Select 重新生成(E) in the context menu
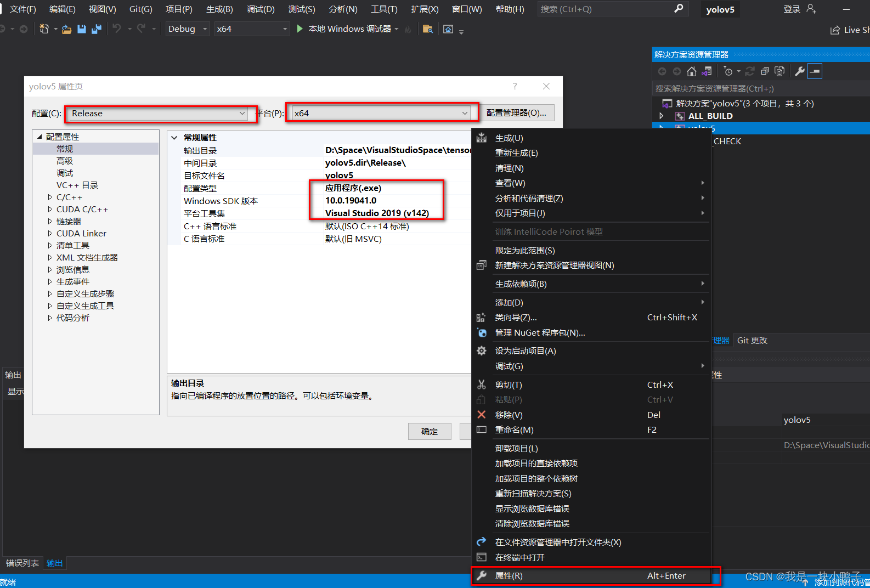This screenshot has width=870, height=588. click(591, 153)
